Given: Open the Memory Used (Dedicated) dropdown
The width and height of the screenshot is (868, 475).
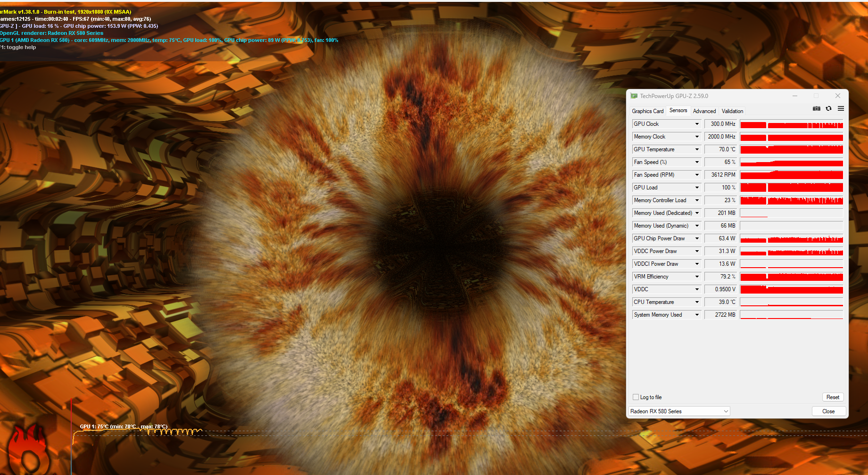Looking at the screenshot, I should [x=697, y=213].
